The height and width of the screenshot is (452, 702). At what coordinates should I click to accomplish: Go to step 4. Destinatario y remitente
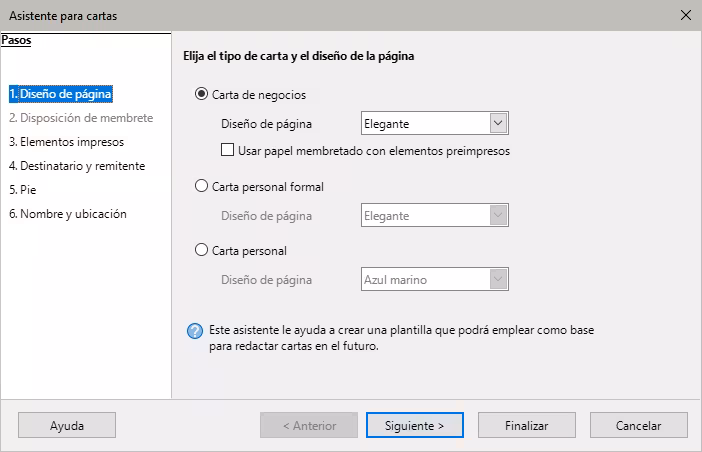(x=77, y=166)
